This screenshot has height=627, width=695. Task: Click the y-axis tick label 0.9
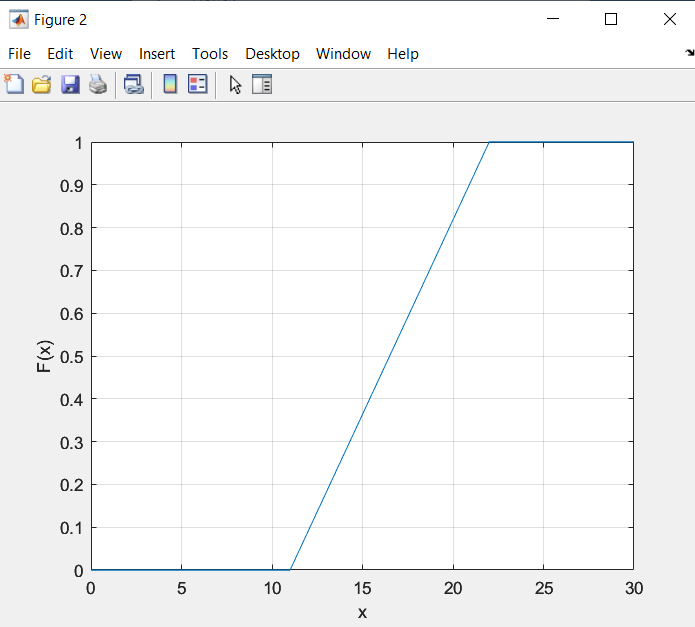tap(71, 186)
